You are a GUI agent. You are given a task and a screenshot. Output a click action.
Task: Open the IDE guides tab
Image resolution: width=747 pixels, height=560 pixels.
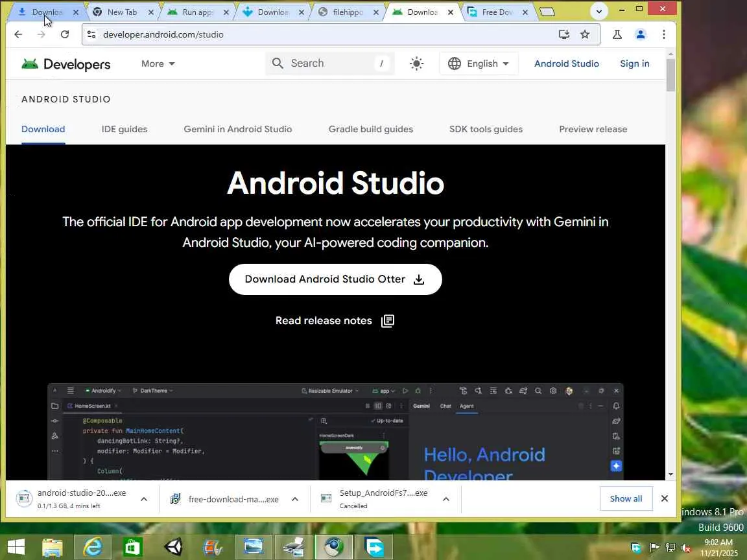tap(124, 129)
